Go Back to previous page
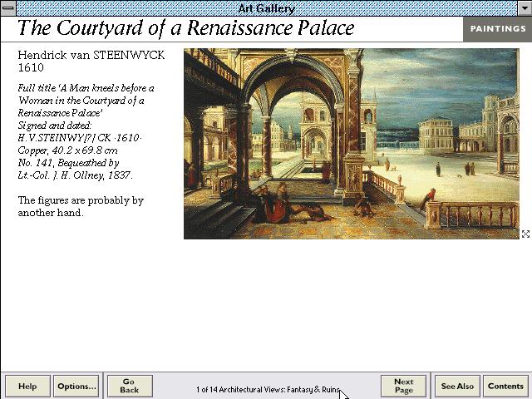 (x=130, y=386)
